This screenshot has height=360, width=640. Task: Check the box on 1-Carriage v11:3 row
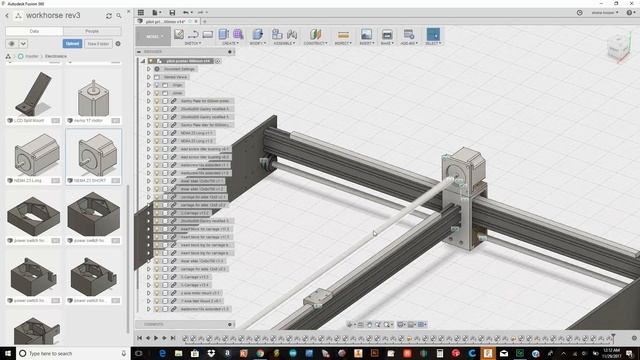tap(165, 277)
